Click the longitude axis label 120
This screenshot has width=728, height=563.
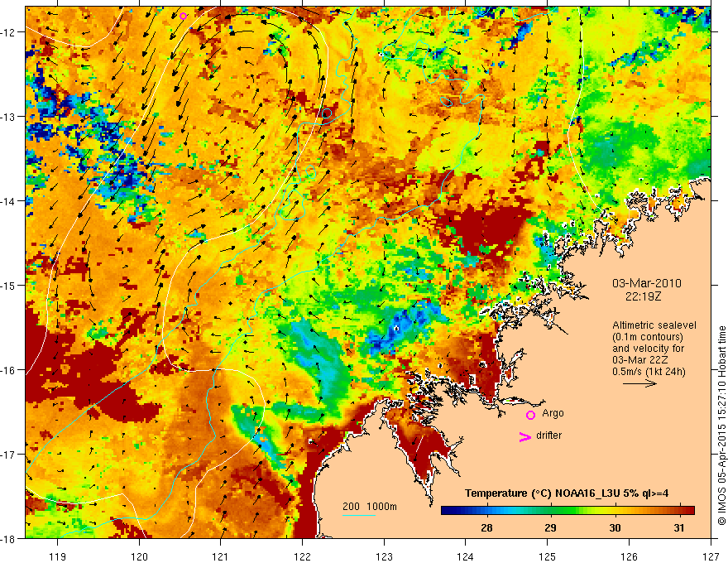[139, 556]
